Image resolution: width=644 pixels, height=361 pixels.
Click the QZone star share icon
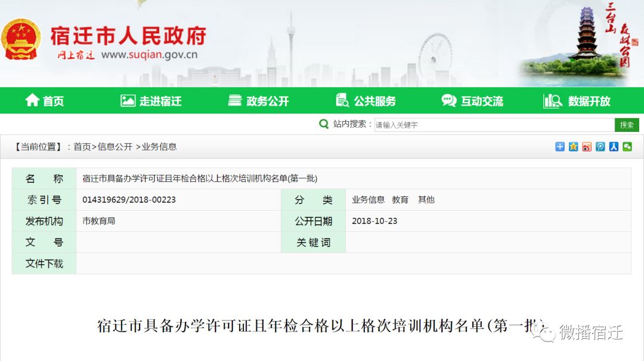coord(574,147)
